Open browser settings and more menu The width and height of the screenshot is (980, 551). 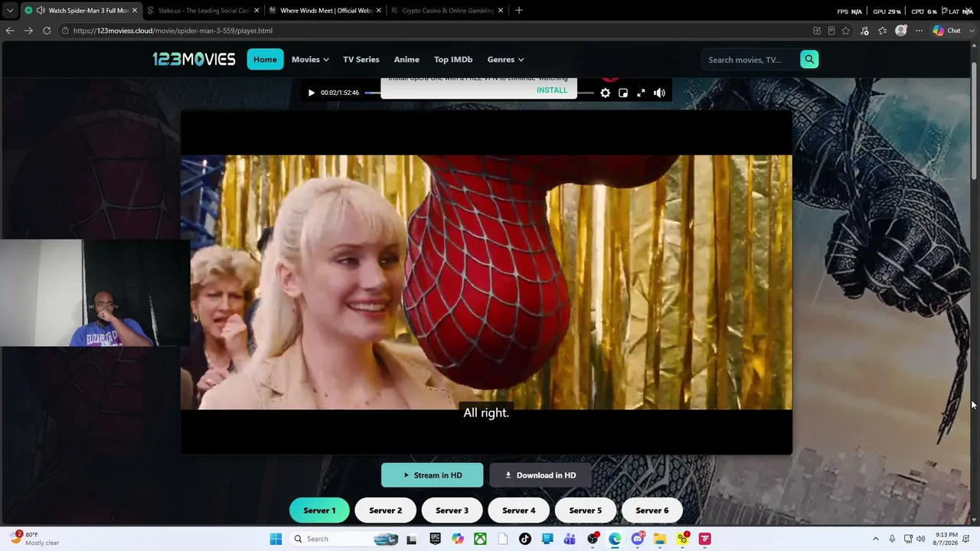919,31
